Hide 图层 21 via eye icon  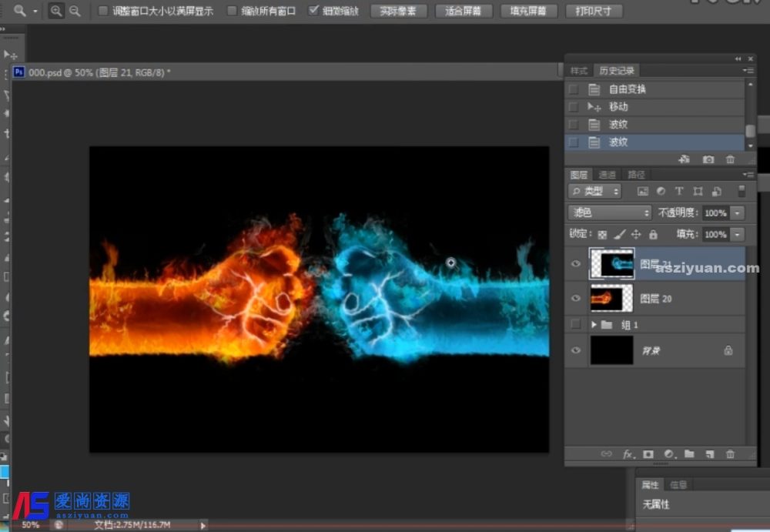click(x=575, y=264)
